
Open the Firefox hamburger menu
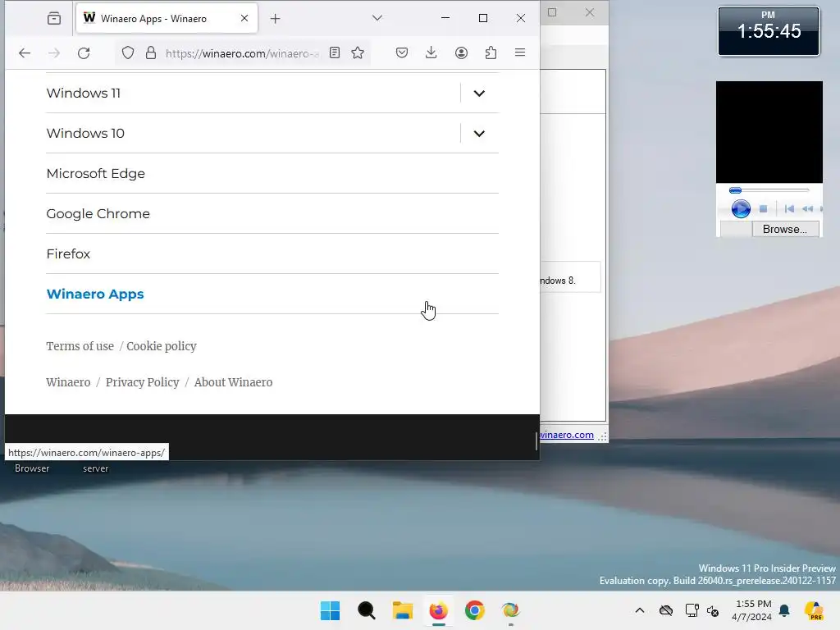click(x=519, y=52)
